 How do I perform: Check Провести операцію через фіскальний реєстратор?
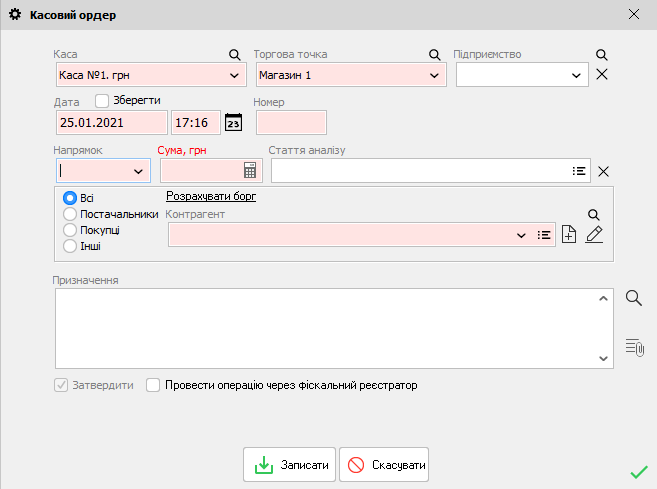point(153,384)
